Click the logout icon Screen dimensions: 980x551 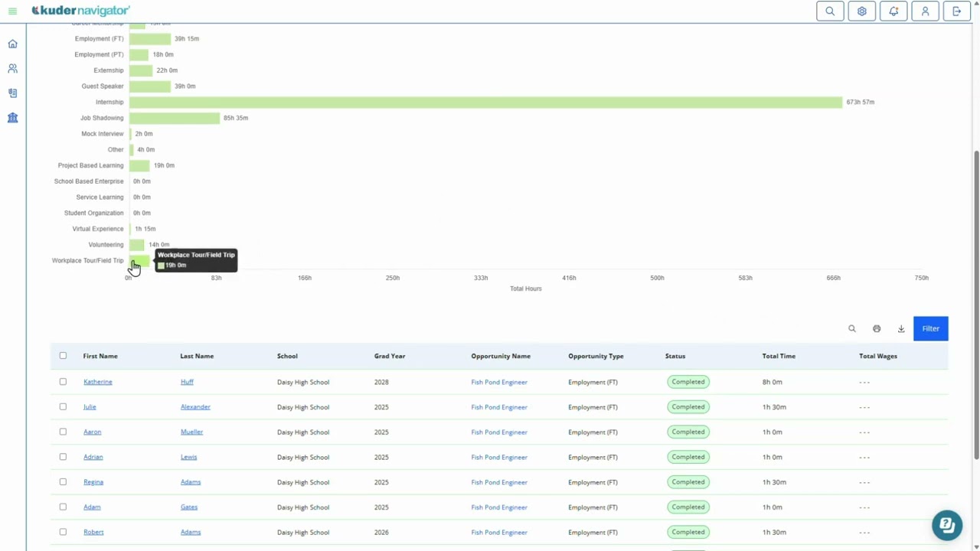tap(957, 11)
